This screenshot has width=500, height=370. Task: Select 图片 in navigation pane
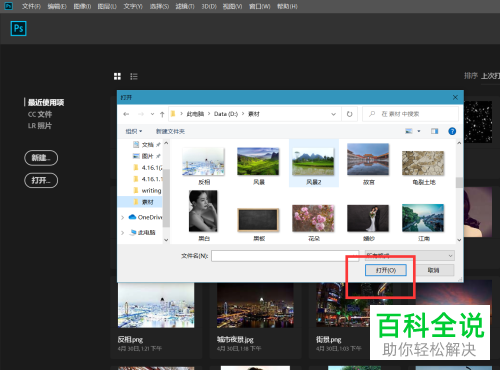click(147, 156)
